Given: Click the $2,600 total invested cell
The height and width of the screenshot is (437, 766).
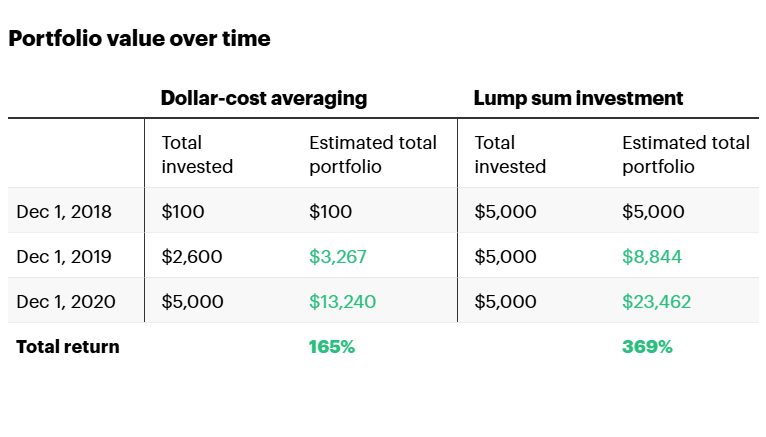Looking at the screenshot, I should 192,257.
